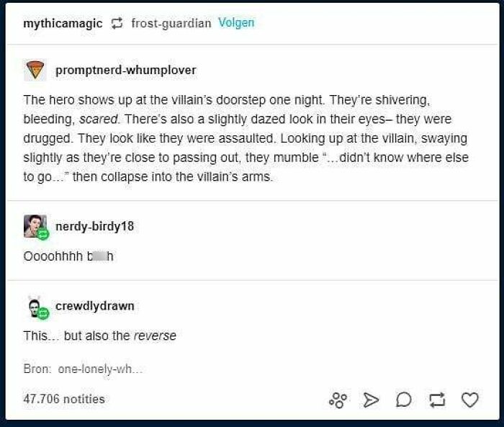504x427 pixels.
Task: Open the source link one-lonely-wh...
Action: click(x=100, y=369)
